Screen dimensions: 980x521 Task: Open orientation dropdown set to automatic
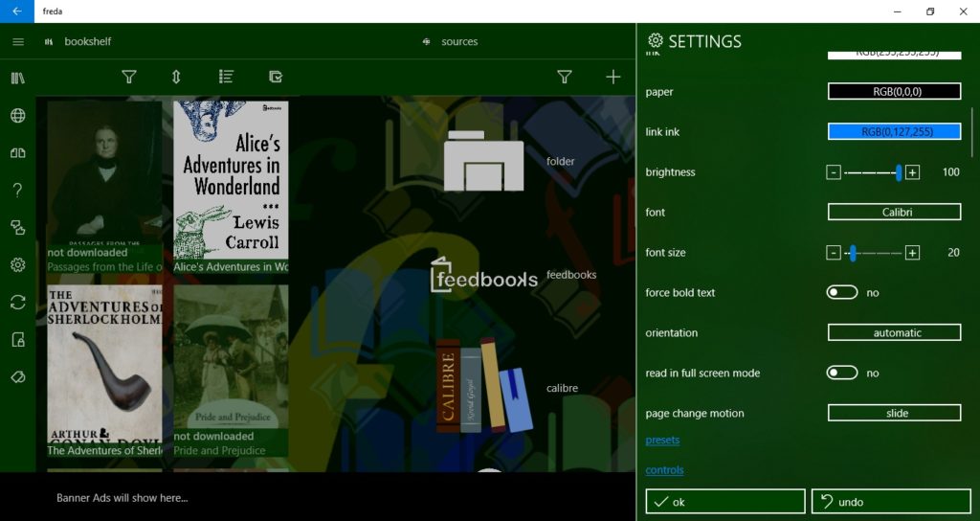point(895,332)
